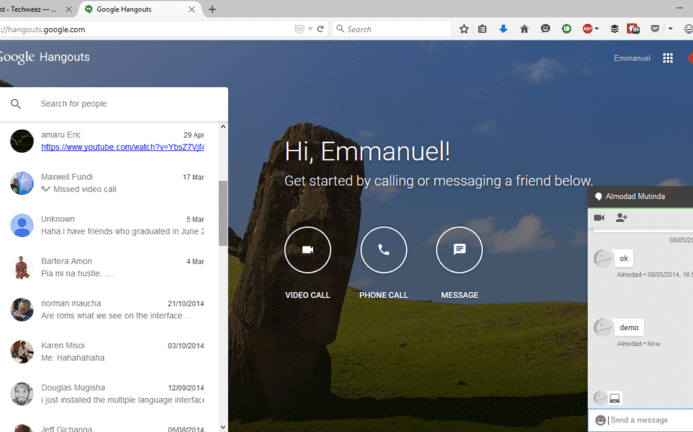Open Almodad Mutinda chat header
693x432 pixels.
(640, 196)
